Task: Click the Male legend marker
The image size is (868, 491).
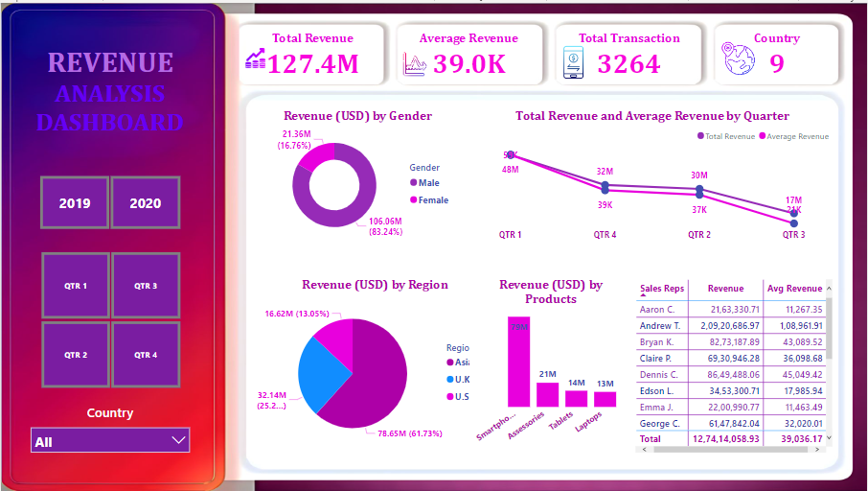Action: [414, 182]
